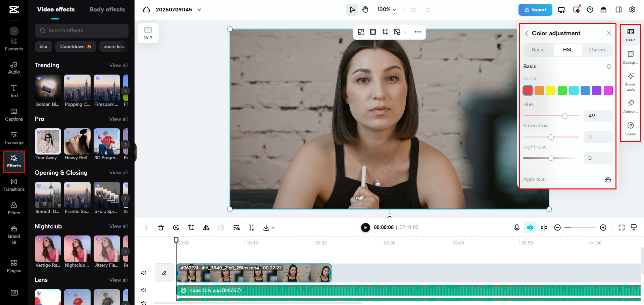Open the Speed settings panel

coord(630,128)
